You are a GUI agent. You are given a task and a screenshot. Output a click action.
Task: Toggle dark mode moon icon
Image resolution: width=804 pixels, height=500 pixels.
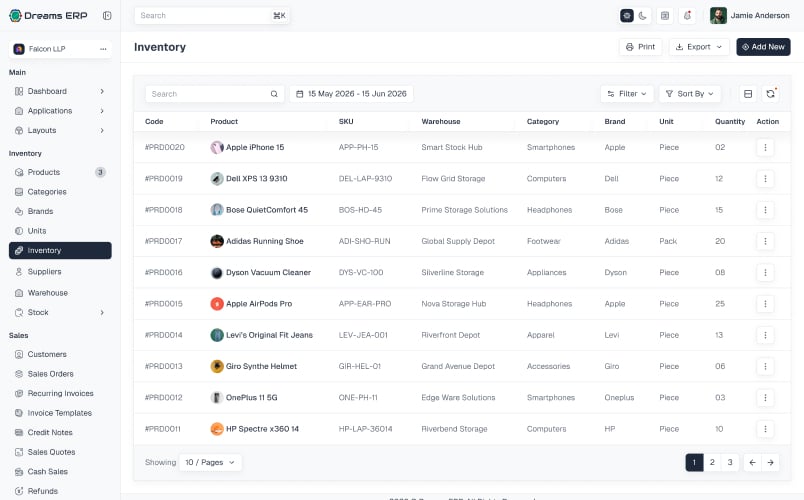tap(642, 15)
